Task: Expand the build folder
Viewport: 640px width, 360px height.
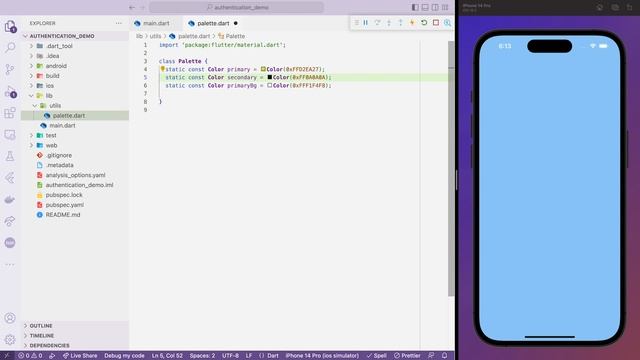Action: [31, 76]
